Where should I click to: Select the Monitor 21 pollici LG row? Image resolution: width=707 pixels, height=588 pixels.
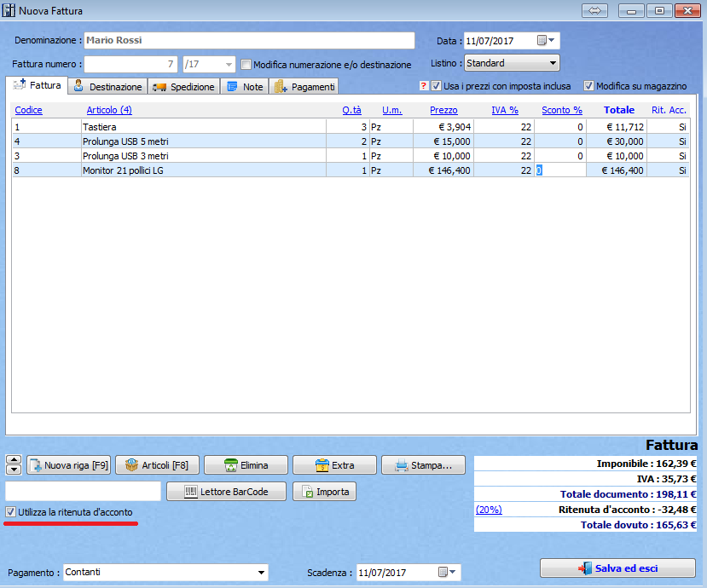[351, 170]
